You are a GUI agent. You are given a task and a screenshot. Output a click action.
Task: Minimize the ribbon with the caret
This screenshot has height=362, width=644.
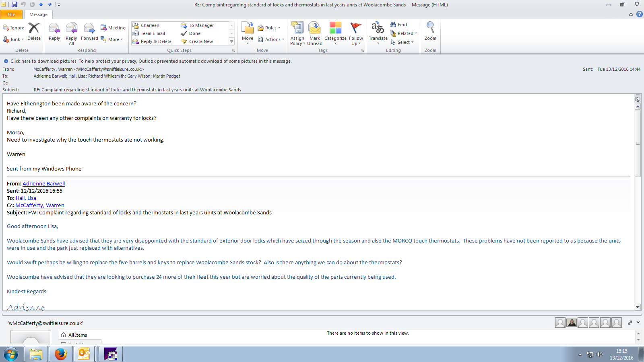631,14
